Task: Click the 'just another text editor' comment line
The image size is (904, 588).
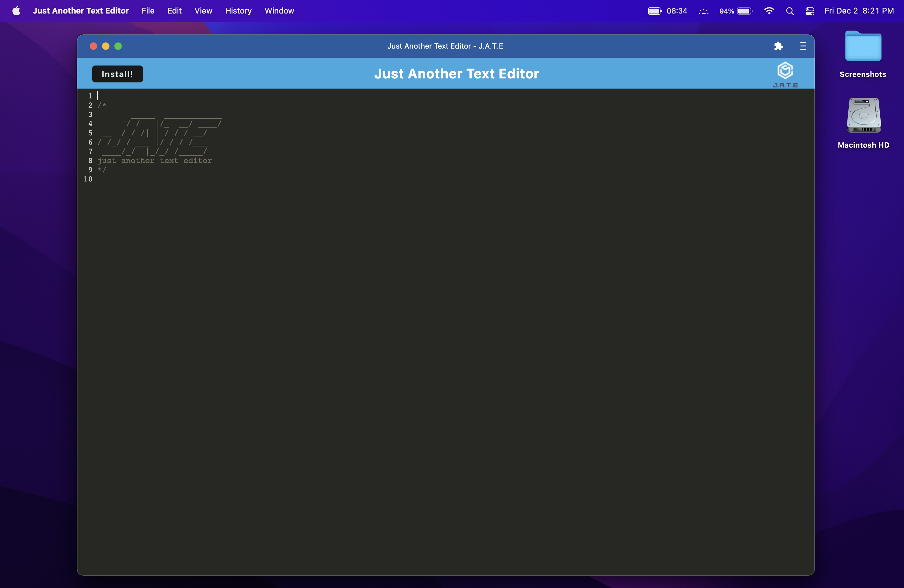Action: tap(155, 161)
